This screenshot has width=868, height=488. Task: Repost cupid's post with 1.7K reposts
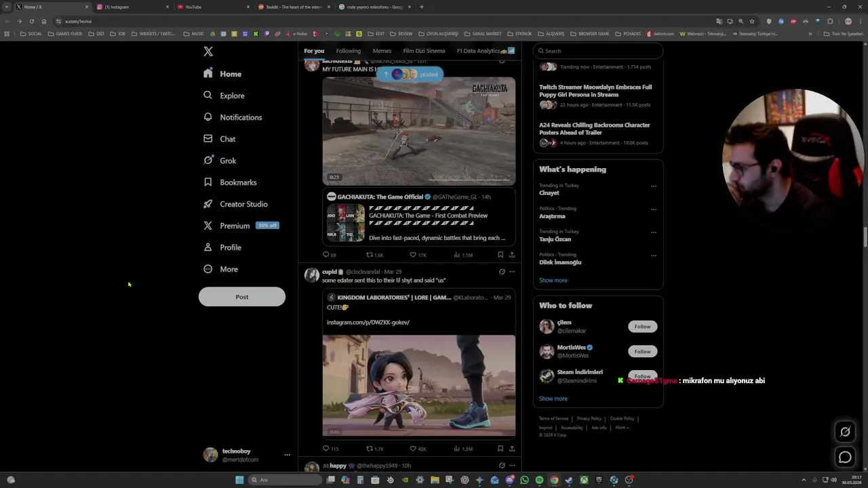click(x=375, y=449)
